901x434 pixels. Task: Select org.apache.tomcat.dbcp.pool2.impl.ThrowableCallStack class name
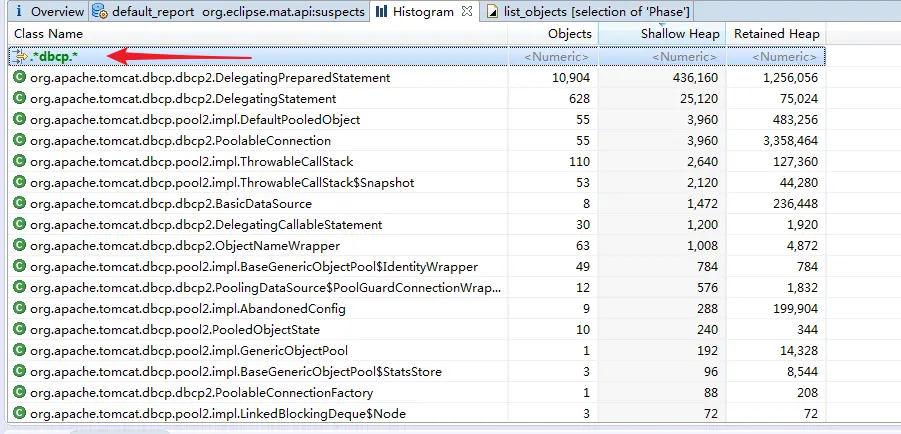click(x=191, y=162)
